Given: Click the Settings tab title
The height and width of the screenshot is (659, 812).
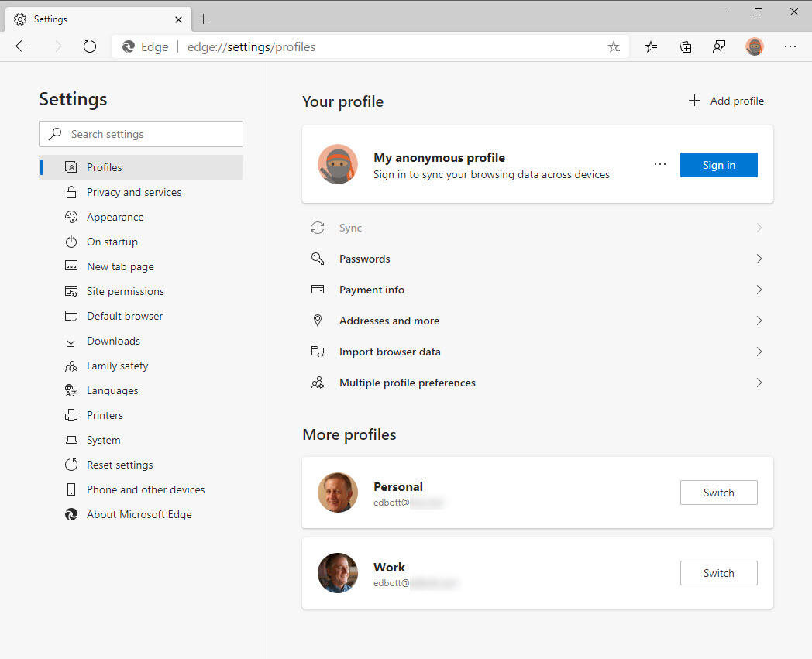Looking at the screenshot, I should pyautogui.click(x=50, y=19).
